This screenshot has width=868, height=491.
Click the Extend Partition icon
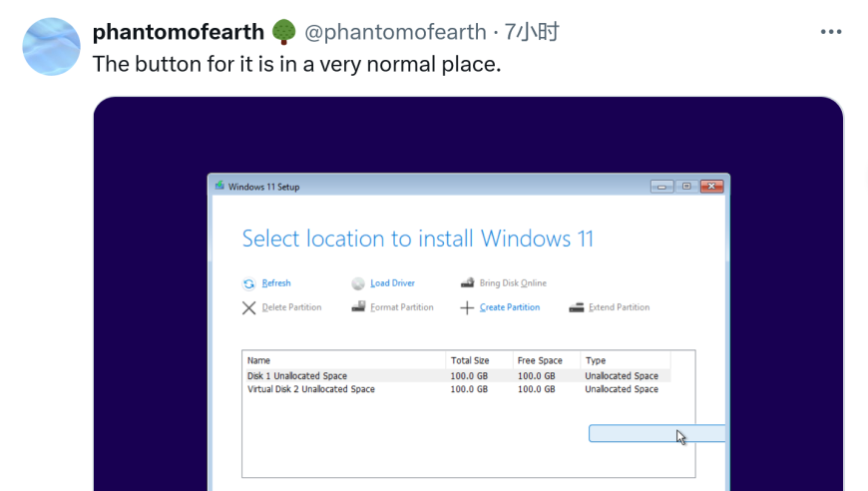click(577, 307)
